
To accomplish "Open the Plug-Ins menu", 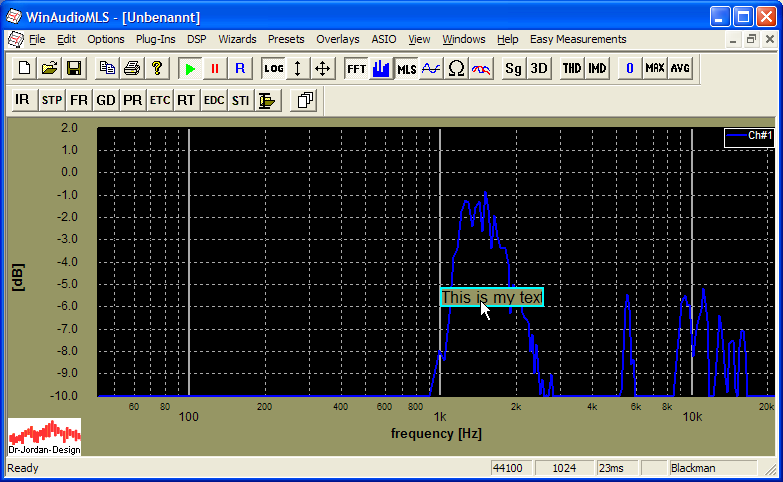I will coord(155,39).
